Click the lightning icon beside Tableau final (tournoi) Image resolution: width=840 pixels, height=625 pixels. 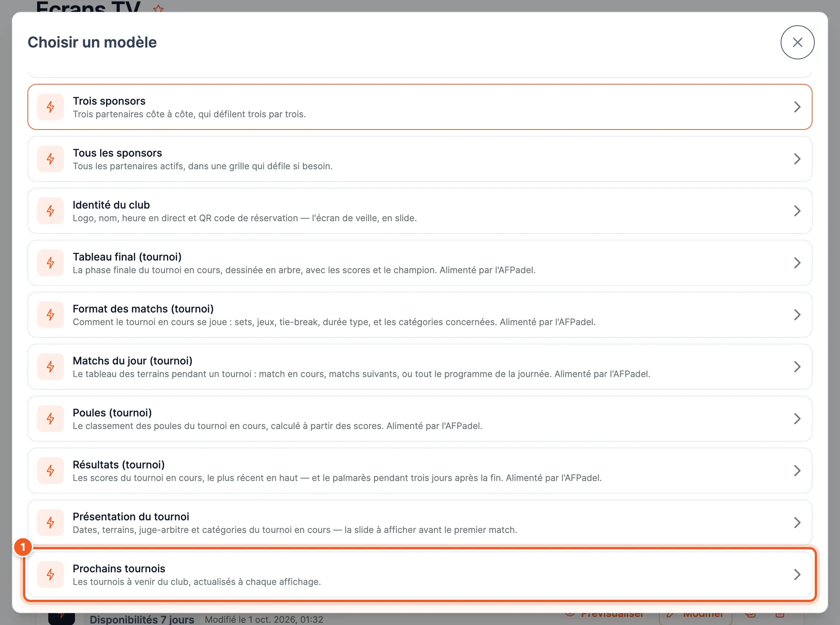[50, 263]
